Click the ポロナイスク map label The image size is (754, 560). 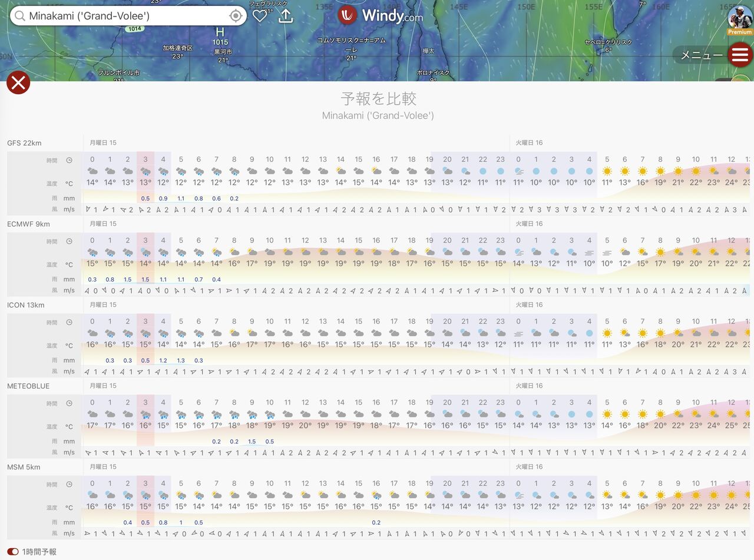[433, 73]
